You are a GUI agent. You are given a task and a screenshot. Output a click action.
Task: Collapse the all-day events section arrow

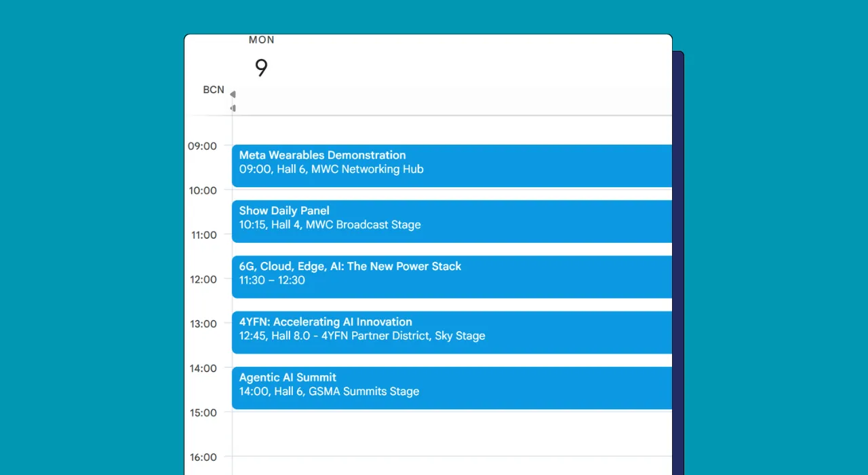click(x=233, y=94)
